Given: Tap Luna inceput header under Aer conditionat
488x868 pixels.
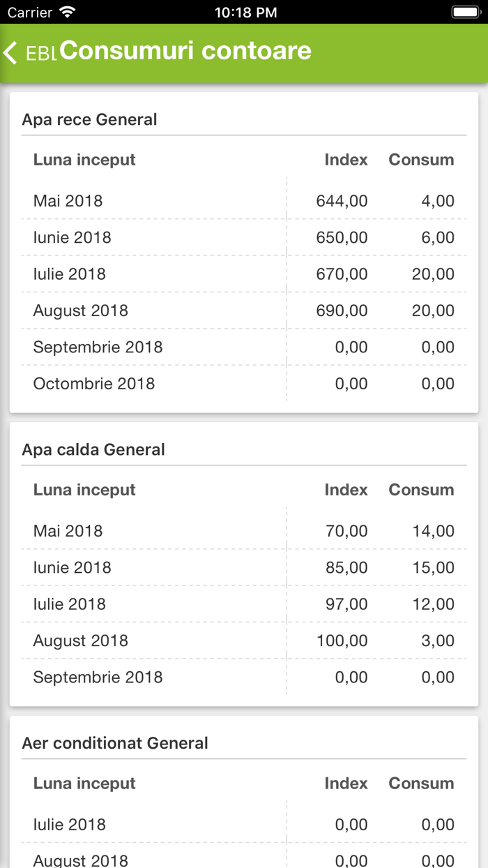Looking at the screenshot, I should 84,784.
